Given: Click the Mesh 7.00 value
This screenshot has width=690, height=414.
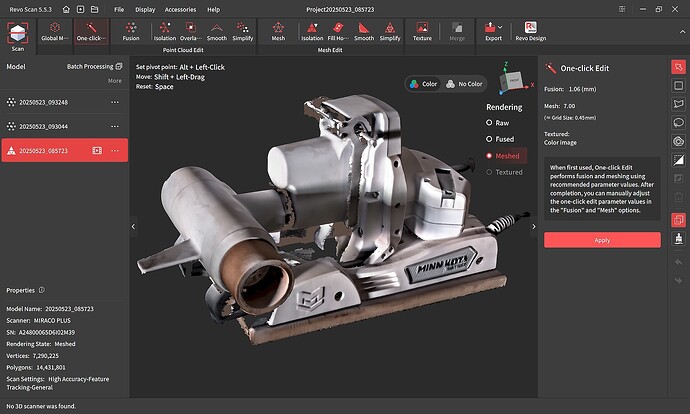Looking at the screenshot, I should pyautogui.click(x=569, y=106).
